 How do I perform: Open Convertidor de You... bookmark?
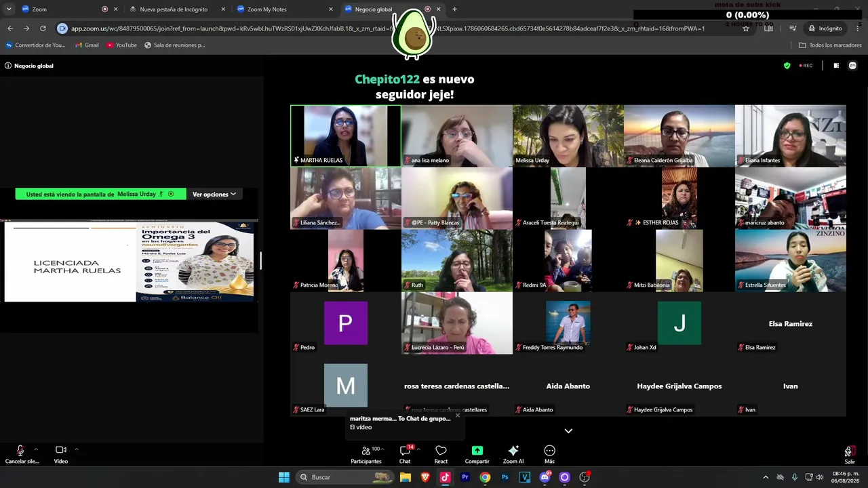[35, 45]
